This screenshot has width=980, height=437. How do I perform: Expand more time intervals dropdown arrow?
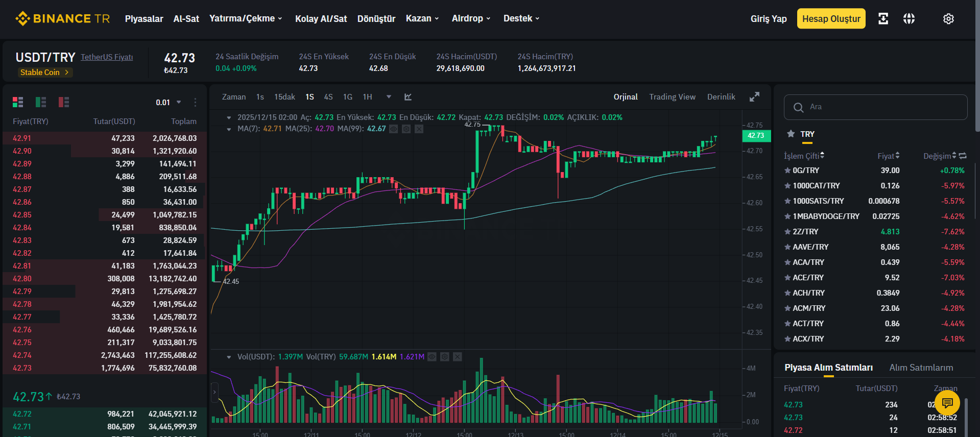point(389,97)
